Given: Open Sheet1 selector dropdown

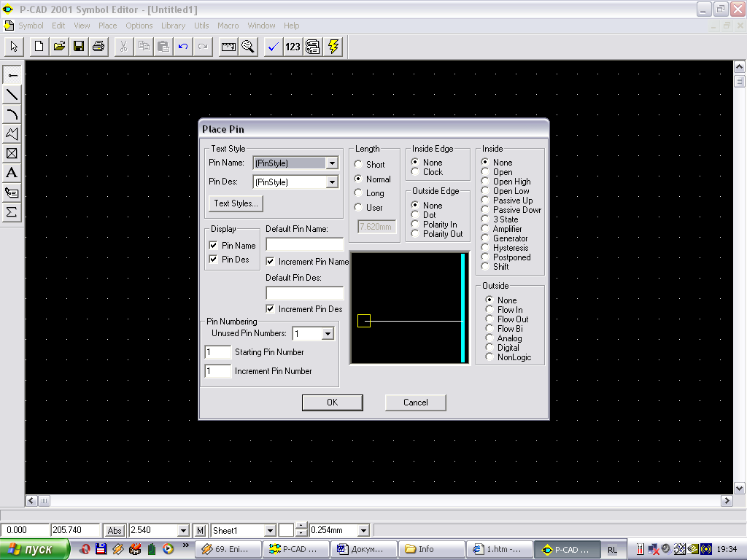Looking at the screenshot, I should pyautogui.click(x=270, y=531).
